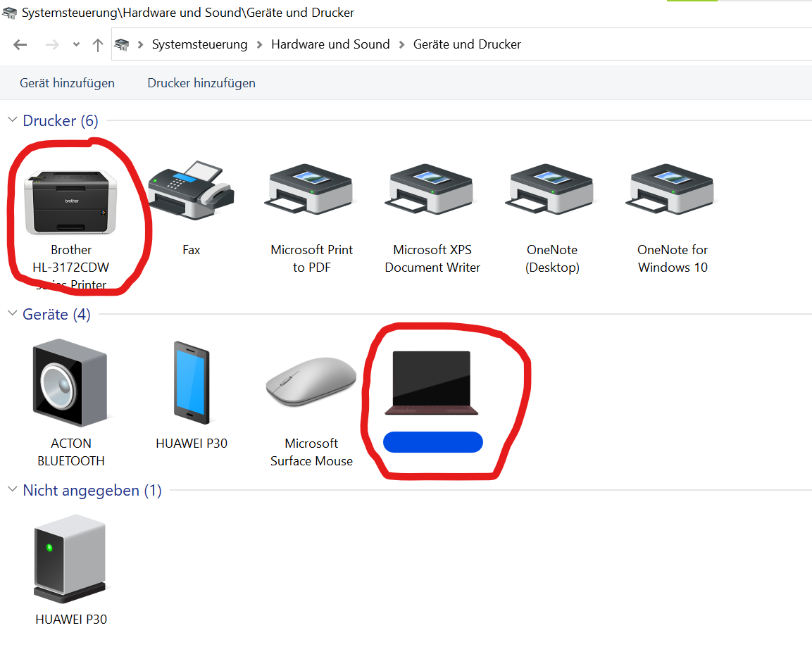Click the 'ACTON BLUETOOTH' label
Screen dimensions: 812x666
71,452
